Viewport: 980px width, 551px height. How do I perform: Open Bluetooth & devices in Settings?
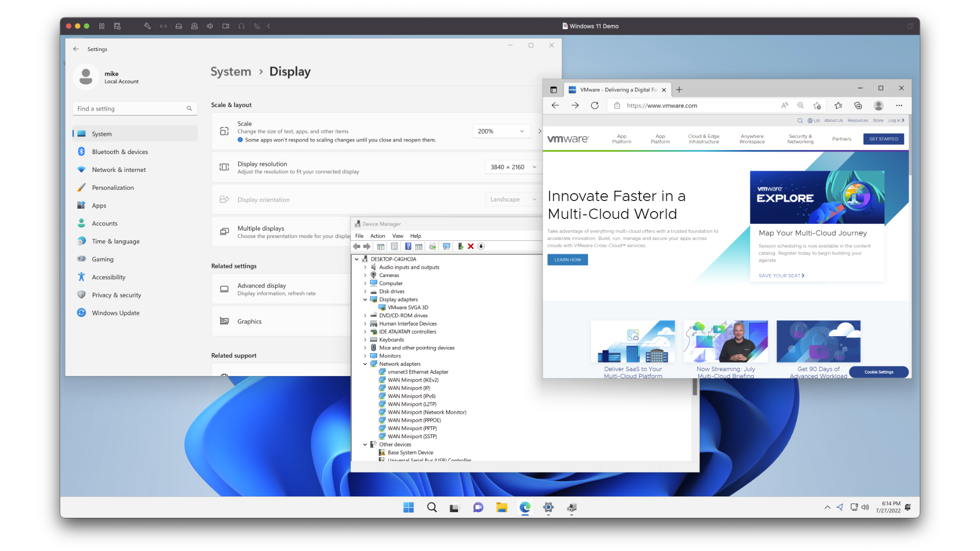135,152
